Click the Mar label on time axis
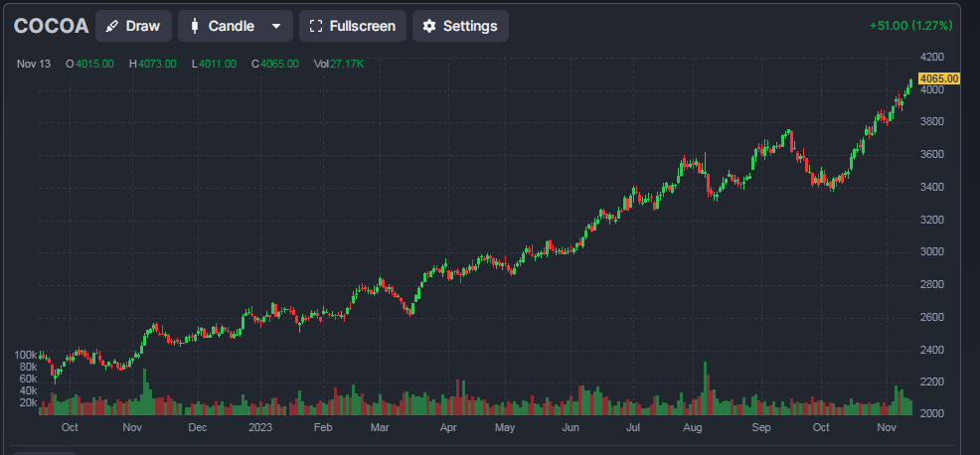 coord(380,427)
